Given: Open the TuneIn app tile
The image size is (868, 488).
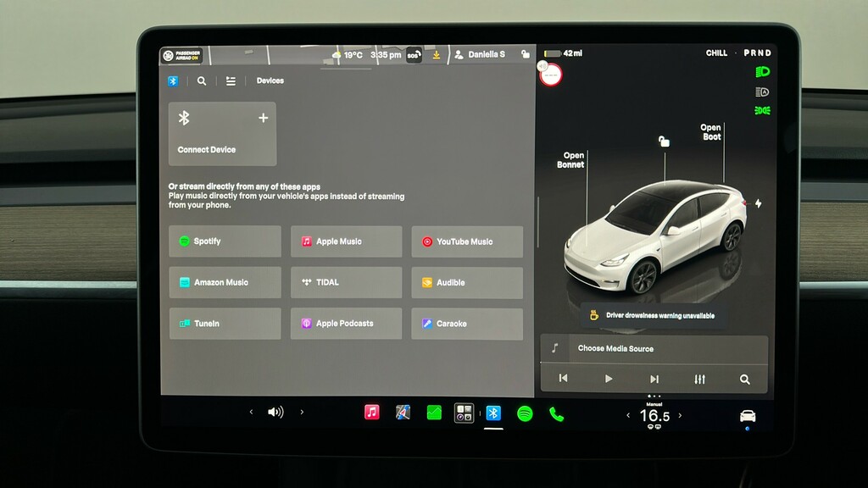Looking at the screenshot, I should point(225,324).
